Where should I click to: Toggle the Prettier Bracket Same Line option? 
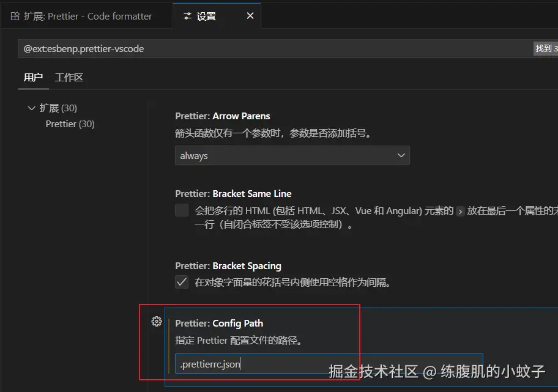(182, 210)
